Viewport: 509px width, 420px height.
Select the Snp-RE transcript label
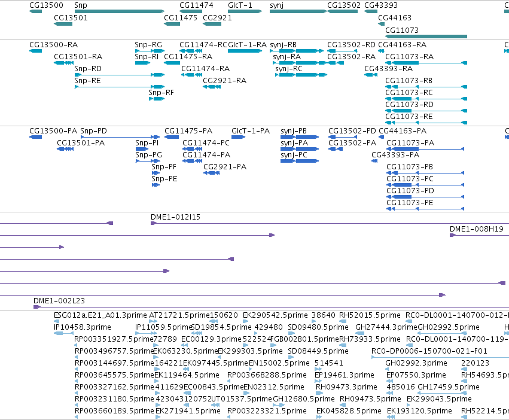(87, 81)
